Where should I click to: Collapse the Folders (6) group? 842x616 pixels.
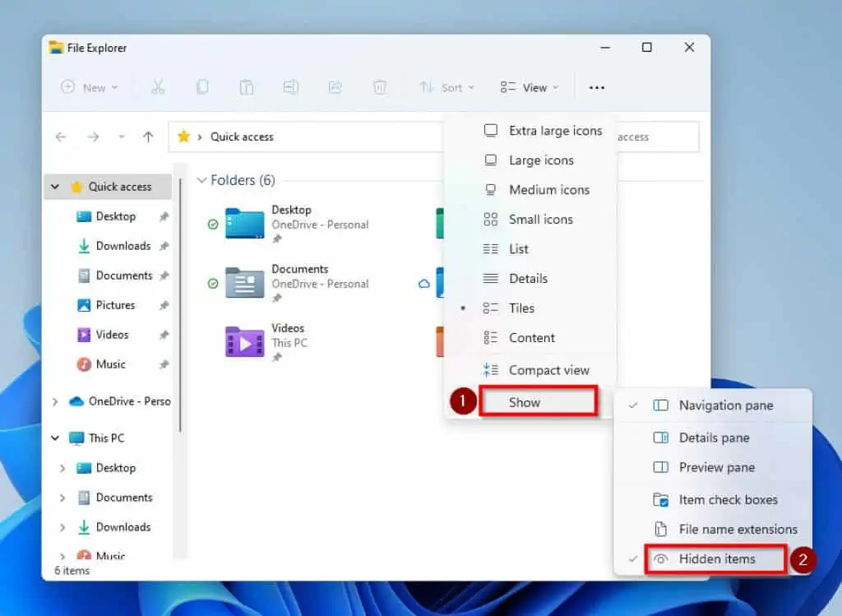(201, 180)
